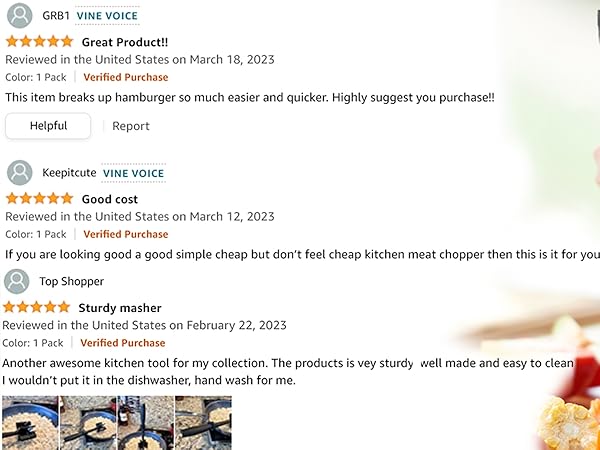Open the "Good cost" review title

pos(110,199)
